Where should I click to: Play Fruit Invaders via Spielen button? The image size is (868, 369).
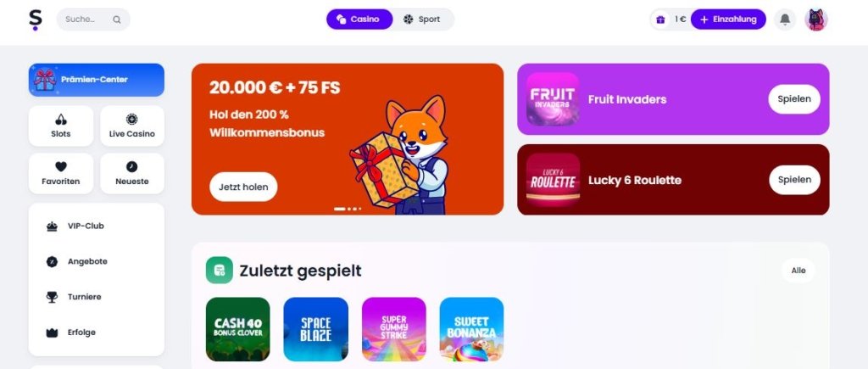[794, 99]
